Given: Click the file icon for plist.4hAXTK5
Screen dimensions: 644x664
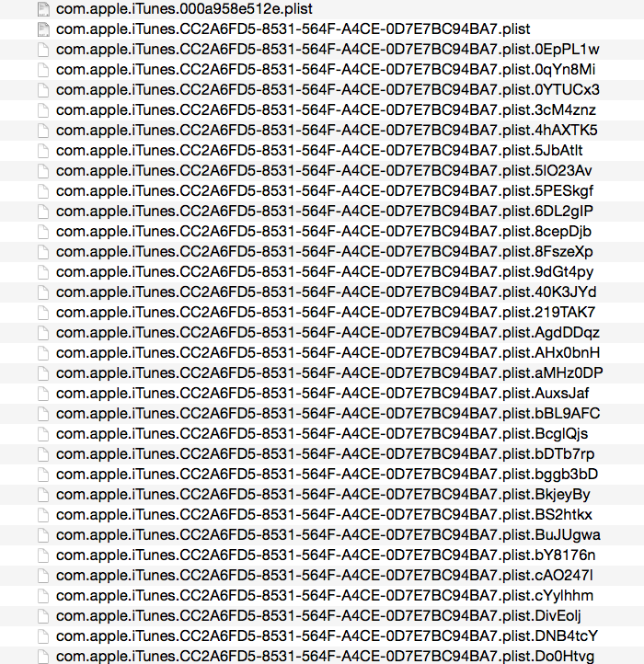Looking at the screenshot, I should 43,131.
